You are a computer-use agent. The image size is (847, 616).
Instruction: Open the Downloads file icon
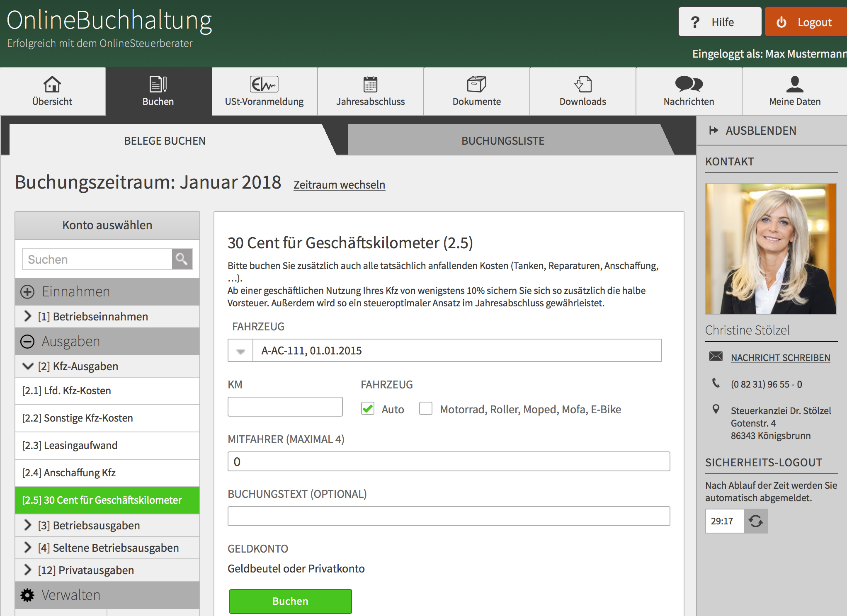(582, 84)
